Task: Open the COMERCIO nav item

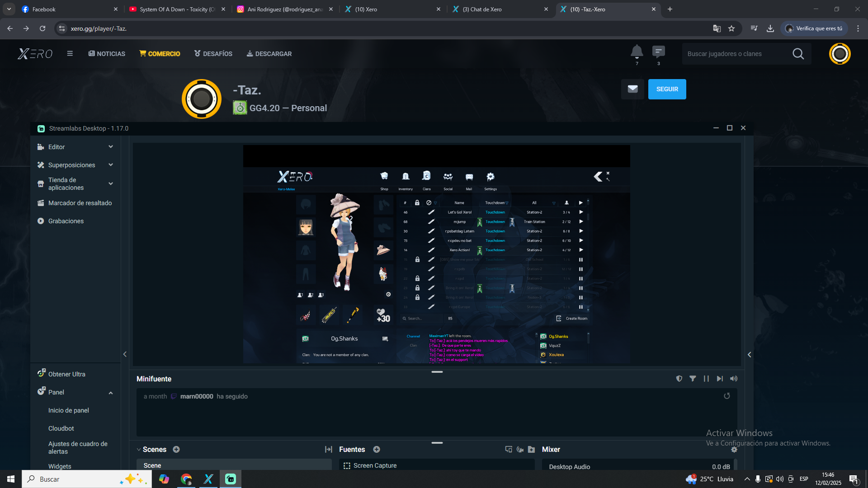Action: (x=160, y=54)
